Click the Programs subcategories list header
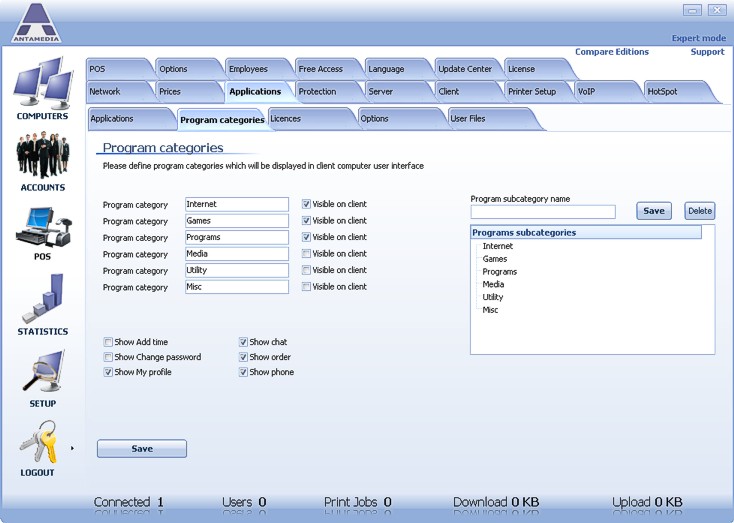This screenshot has width=734, height=523. (x=586, y=233)
